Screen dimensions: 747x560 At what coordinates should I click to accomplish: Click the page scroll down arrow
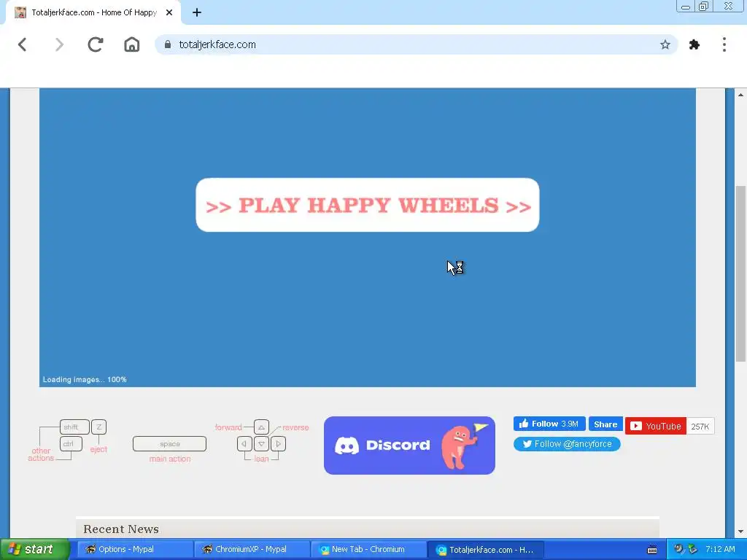click(x=740, y=532)
